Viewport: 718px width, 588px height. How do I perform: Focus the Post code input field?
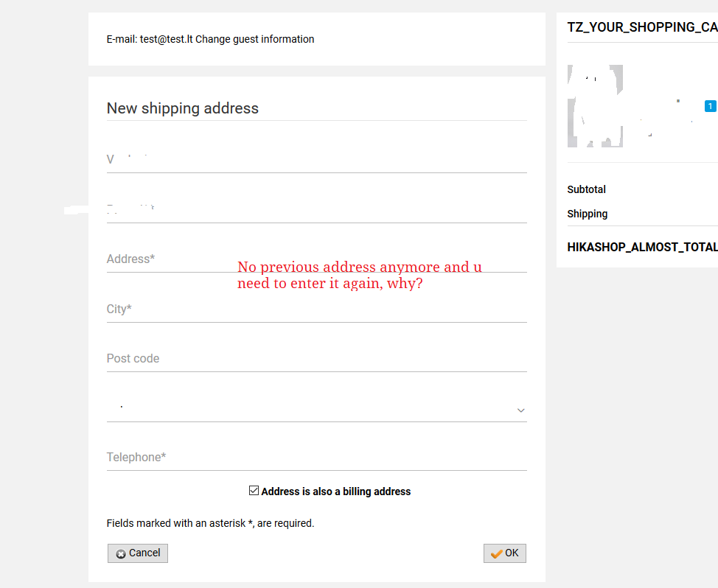tap(316, 359)
